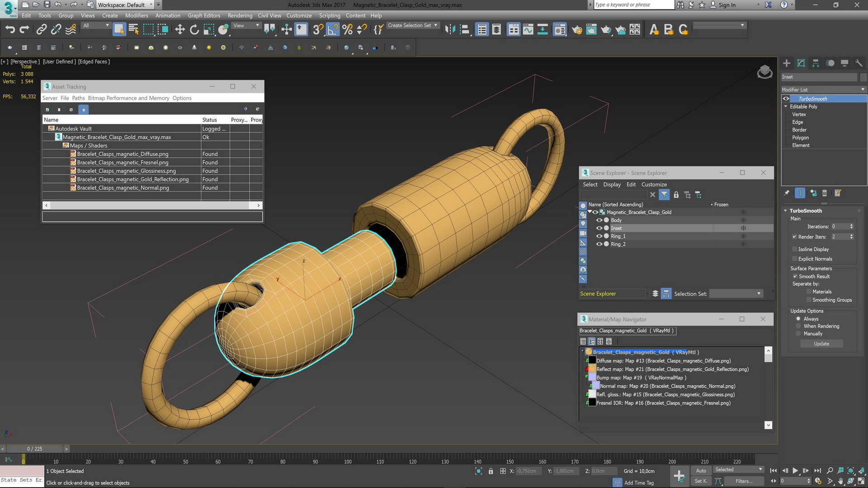Go to the start frame button
The height and width of the screenshot is (488, 868).
[x=774, y=471]
